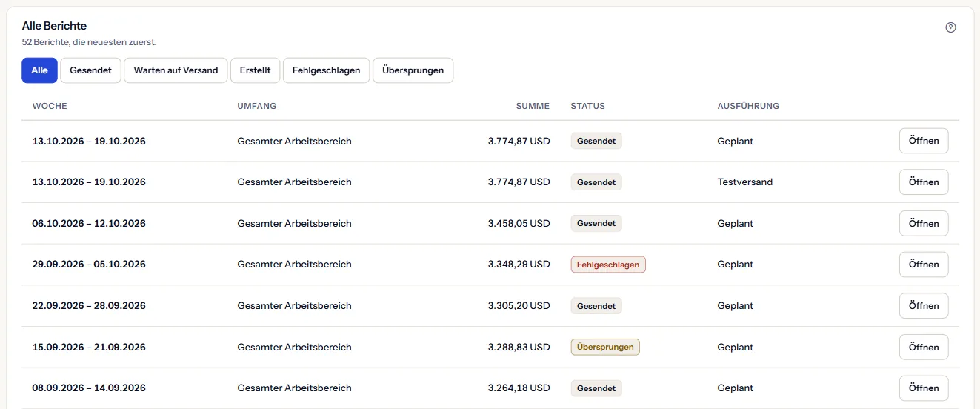The height and width of the screenshot is (409, 980).
Task: Open the 06.10.2026 – 12.10.2026 report
Action: coord(924,223)
